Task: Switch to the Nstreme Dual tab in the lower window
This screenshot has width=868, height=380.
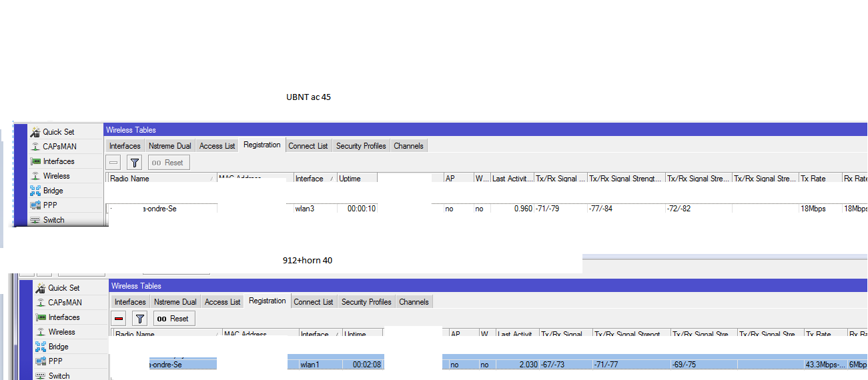Action: coord(175,302)
